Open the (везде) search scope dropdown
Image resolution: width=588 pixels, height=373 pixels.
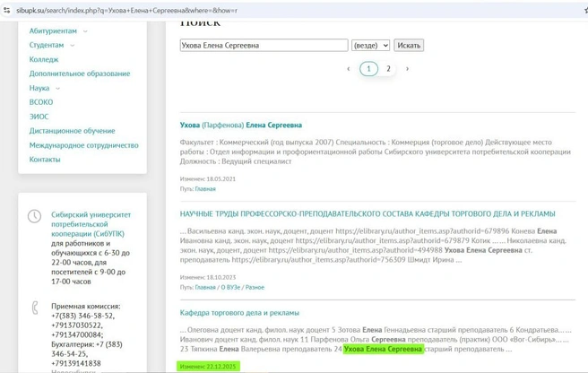click(370, 46)
